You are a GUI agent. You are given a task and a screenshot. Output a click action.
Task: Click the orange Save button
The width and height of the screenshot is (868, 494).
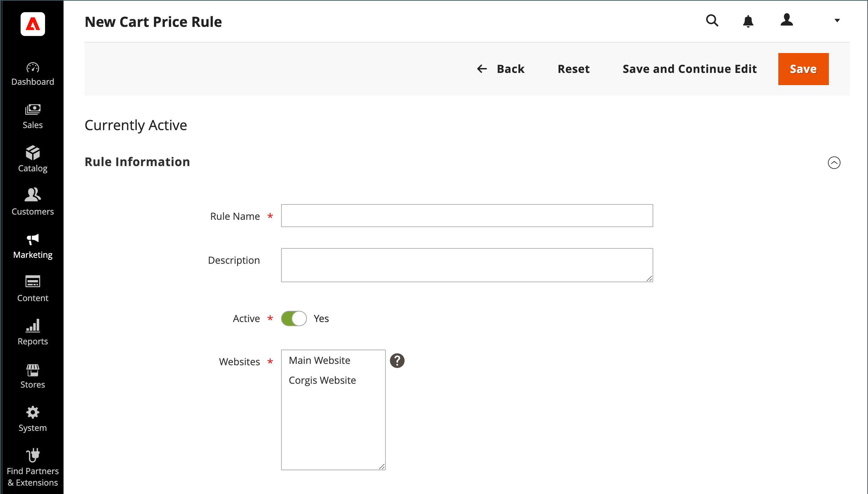(x=803, y=69)
